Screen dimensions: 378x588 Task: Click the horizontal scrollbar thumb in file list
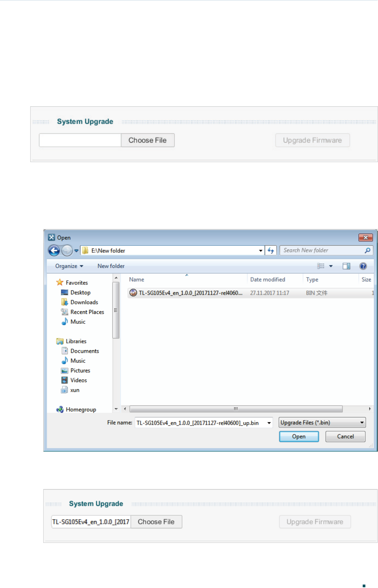236,409
